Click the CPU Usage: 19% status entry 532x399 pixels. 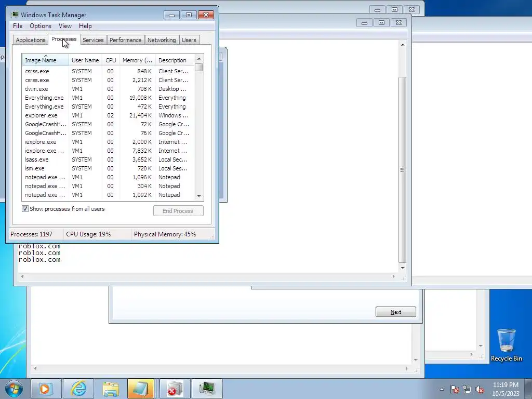(88, 234)
